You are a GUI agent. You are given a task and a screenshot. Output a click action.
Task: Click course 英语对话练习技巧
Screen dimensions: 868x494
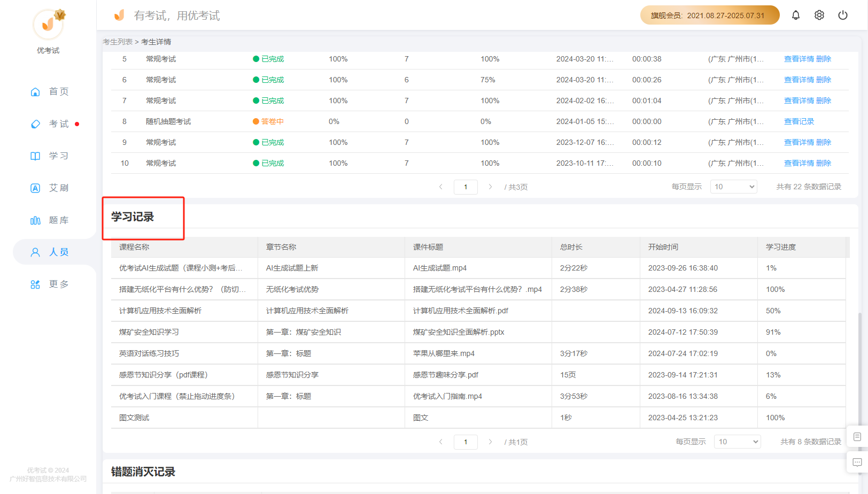[149, 353]
